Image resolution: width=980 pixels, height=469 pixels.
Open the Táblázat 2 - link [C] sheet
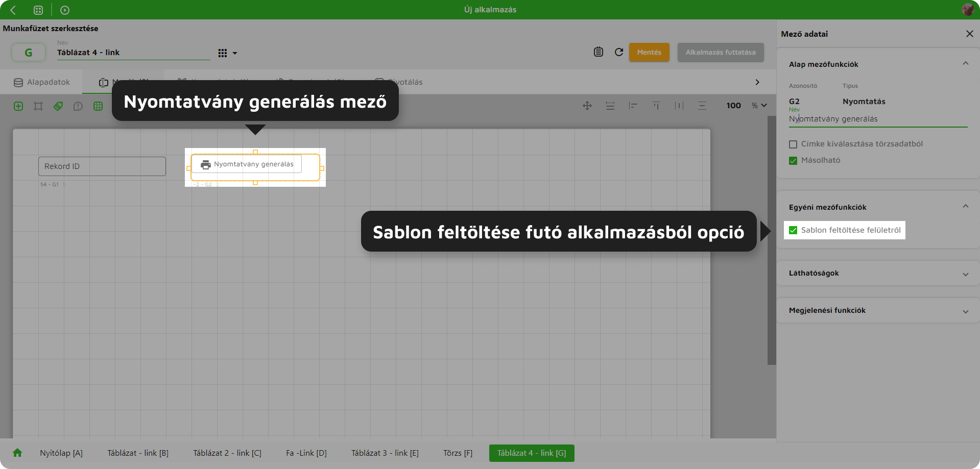227,453
